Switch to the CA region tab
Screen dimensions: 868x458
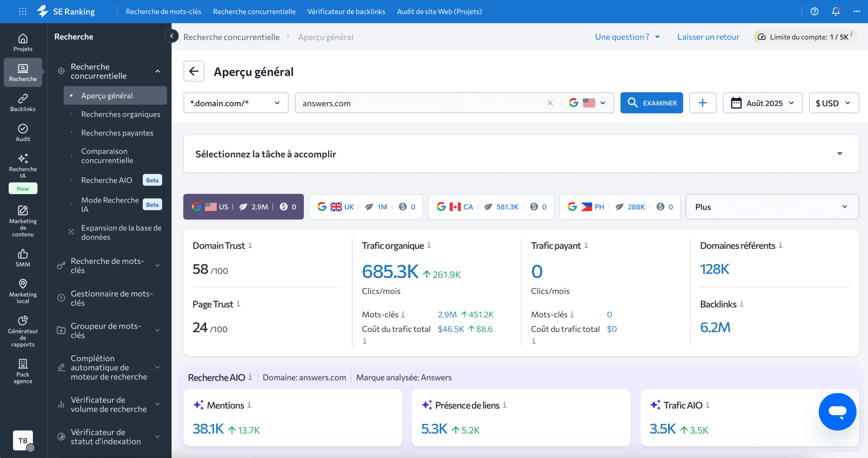[491, 207]
